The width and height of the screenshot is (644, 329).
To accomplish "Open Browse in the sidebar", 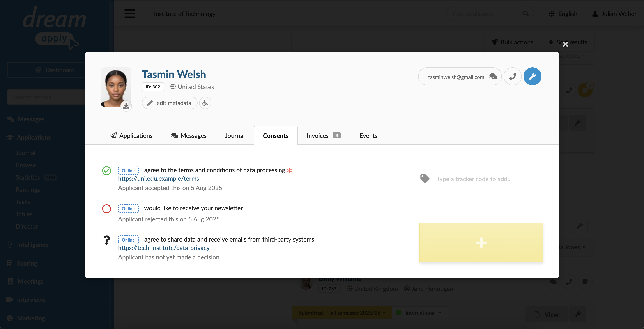I will (x=26, y=165).
